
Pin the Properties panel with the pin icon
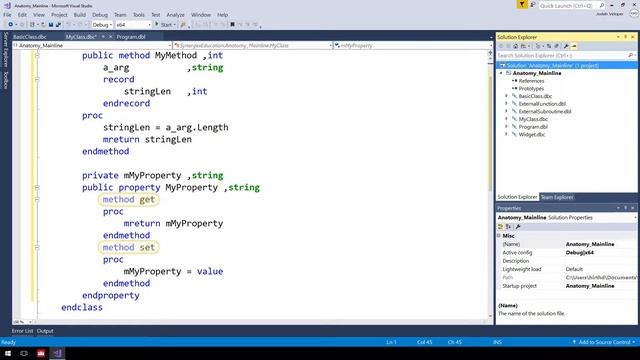[x=625, y=208]
